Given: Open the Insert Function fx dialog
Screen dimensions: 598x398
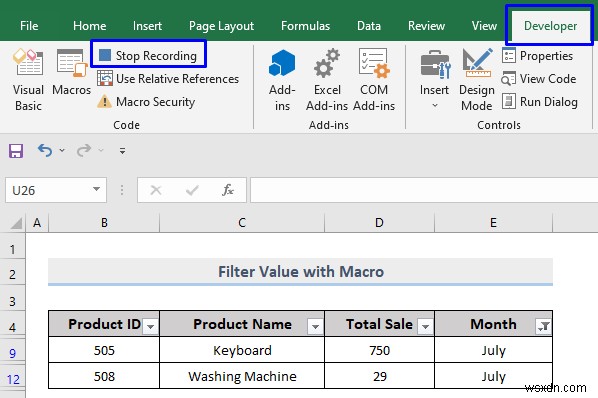Looking at the screenshot, I should point(228,190).
